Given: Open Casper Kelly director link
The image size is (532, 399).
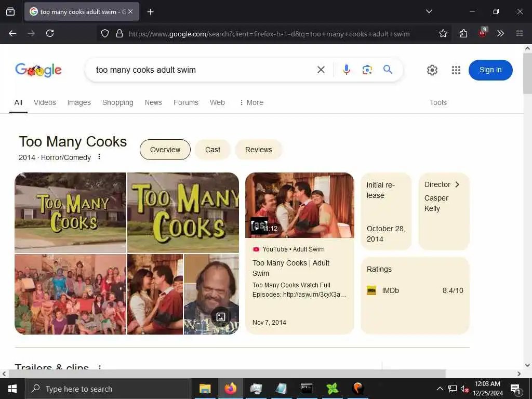Looking at the screenshot, I should coord(436,203).
